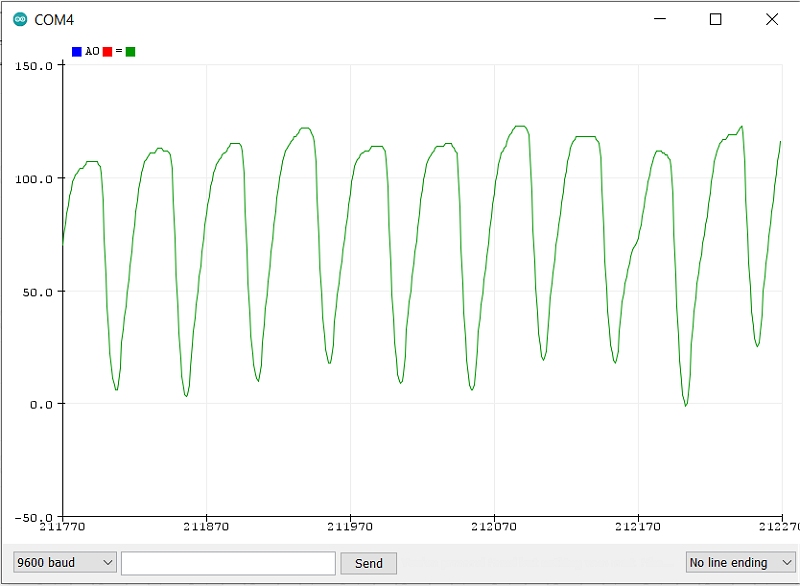This screenshot has width=800, height=586.
Task: Maximize the COM4 plotter window
Action: 715,19
